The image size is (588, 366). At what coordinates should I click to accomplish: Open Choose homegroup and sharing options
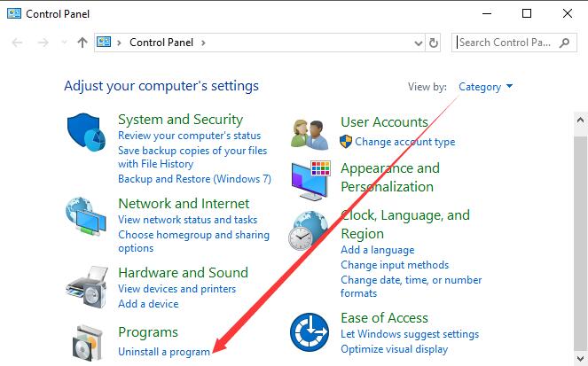click(x=194, y=241)
